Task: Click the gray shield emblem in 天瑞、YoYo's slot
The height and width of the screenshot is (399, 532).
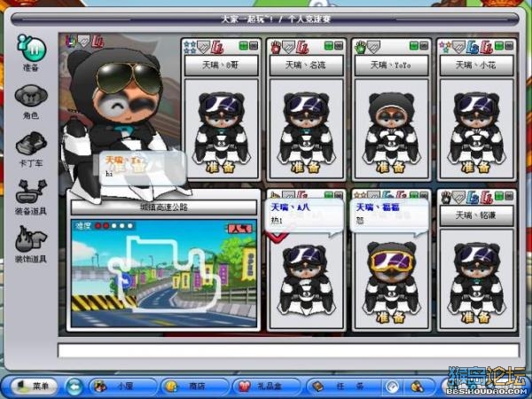Action: (373, 47)
